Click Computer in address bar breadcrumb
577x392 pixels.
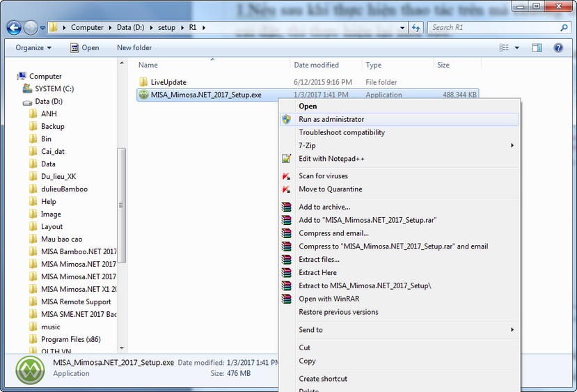tap(87, 28)
